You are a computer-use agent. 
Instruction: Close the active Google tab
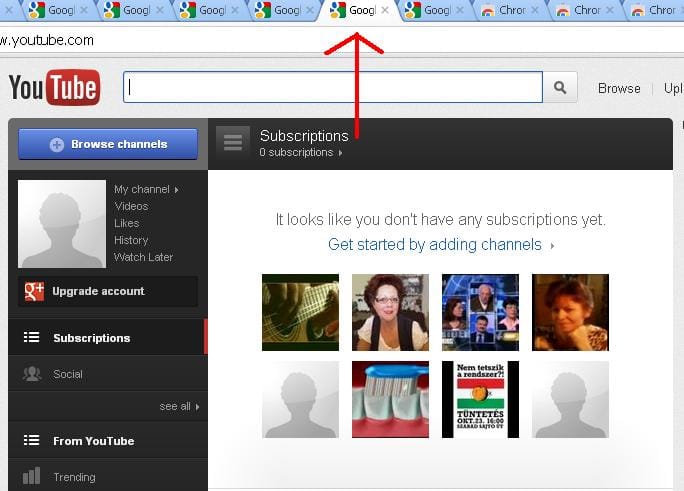pyautogui.click(x=385, y=10)
